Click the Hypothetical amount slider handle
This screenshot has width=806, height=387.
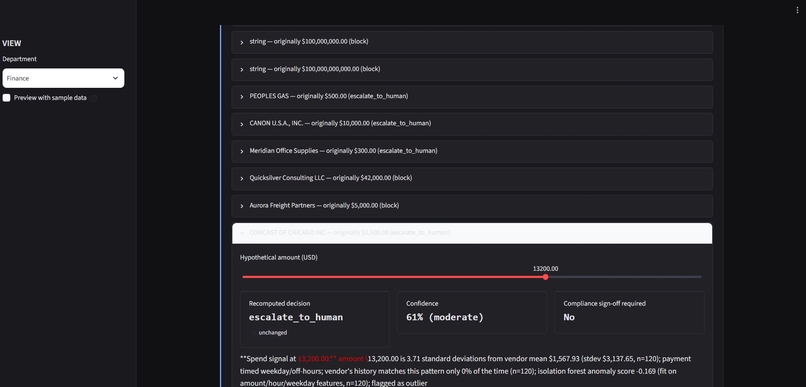point(545,277)
